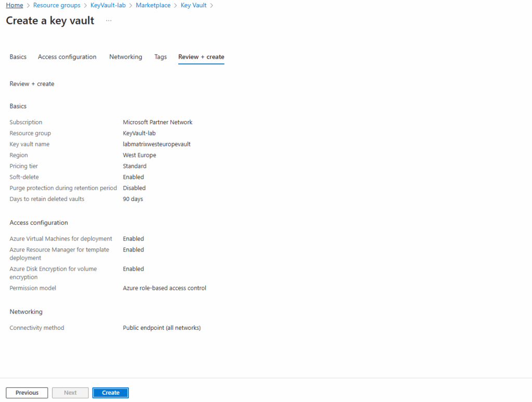Image resolution: width=532 pixels, height=402 pixels.
Task: Click the Key vault name label
Action: 30,144
